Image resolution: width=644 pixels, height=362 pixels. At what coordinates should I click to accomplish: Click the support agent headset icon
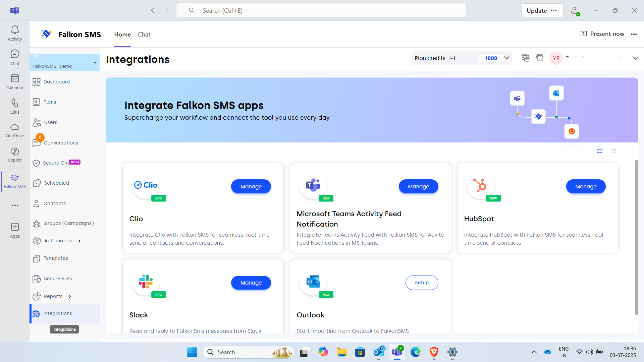[x=539, y=58]
